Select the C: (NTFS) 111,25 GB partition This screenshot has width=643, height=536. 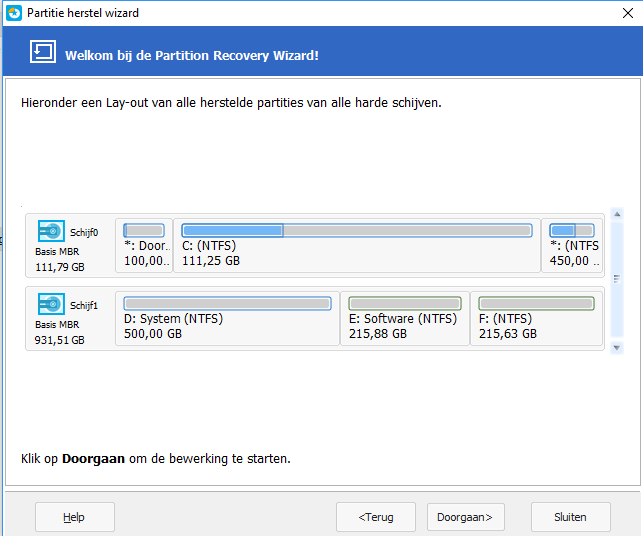click(356, 246)
